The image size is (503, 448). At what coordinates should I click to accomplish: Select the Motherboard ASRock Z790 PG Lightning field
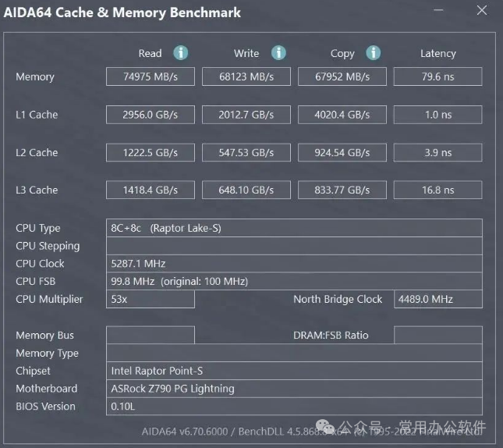294,389
